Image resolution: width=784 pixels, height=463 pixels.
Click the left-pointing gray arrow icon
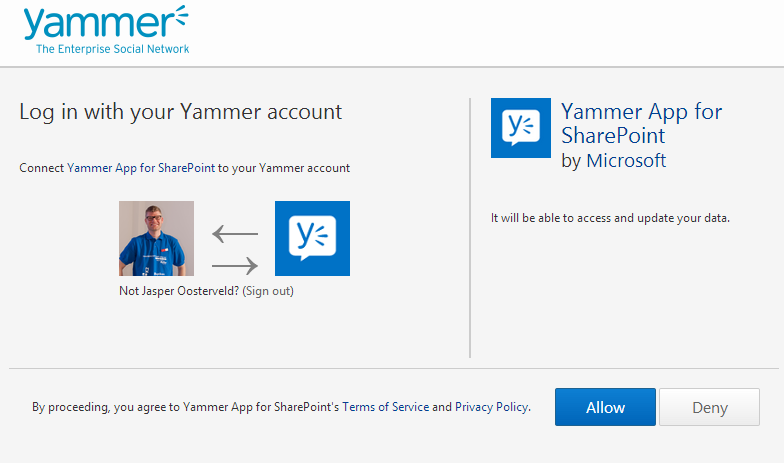click(235, 234)
